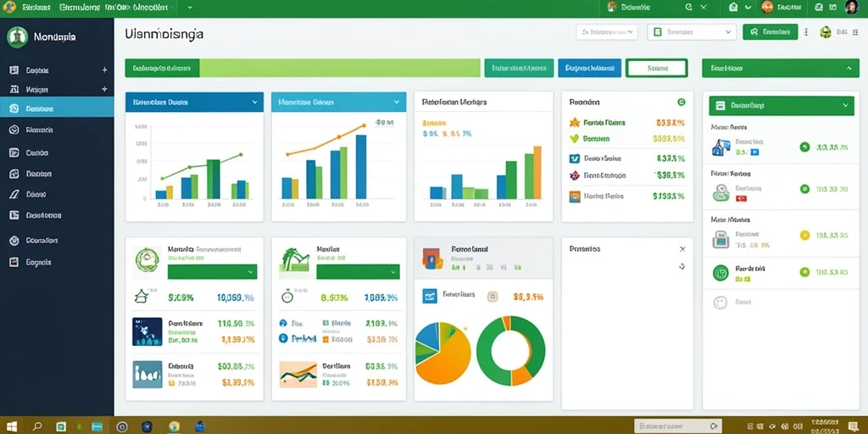The height and width of the screenshot is (434, 868).
Task: Click the green circular logo in sidebar
Action: pos(17,37)
